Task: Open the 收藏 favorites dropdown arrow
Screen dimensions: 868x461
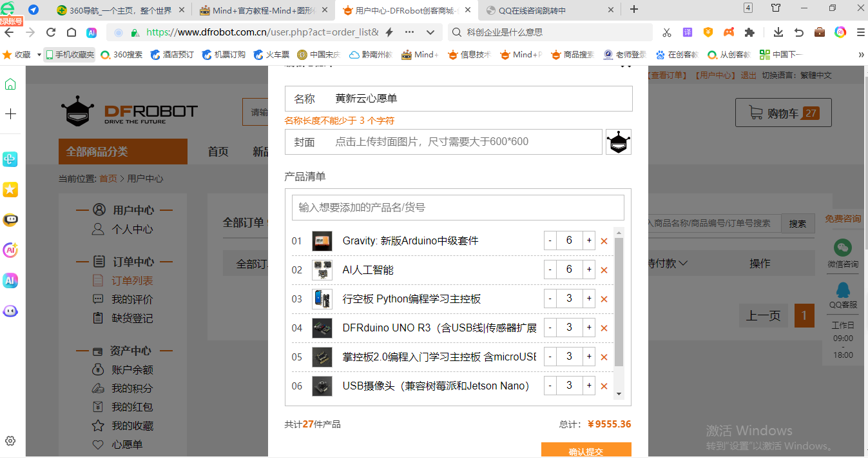Action: pos(39,55)
